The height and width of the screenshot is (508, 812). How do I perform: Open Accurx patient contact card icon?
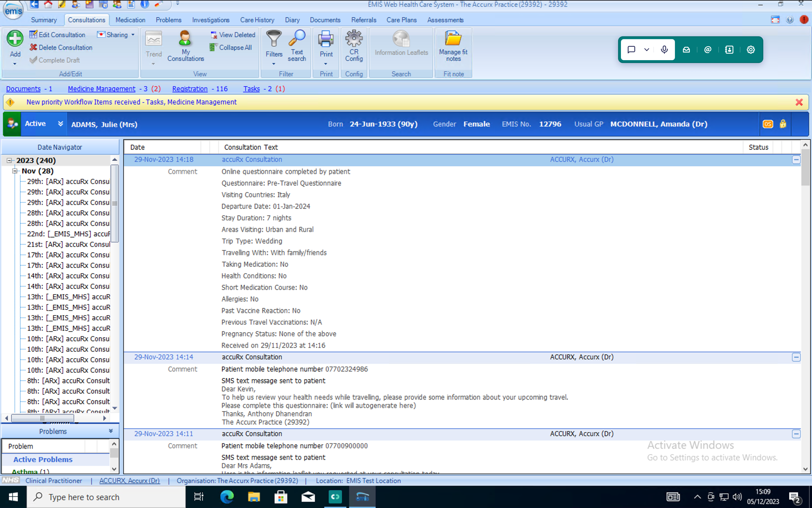(729, 50)
